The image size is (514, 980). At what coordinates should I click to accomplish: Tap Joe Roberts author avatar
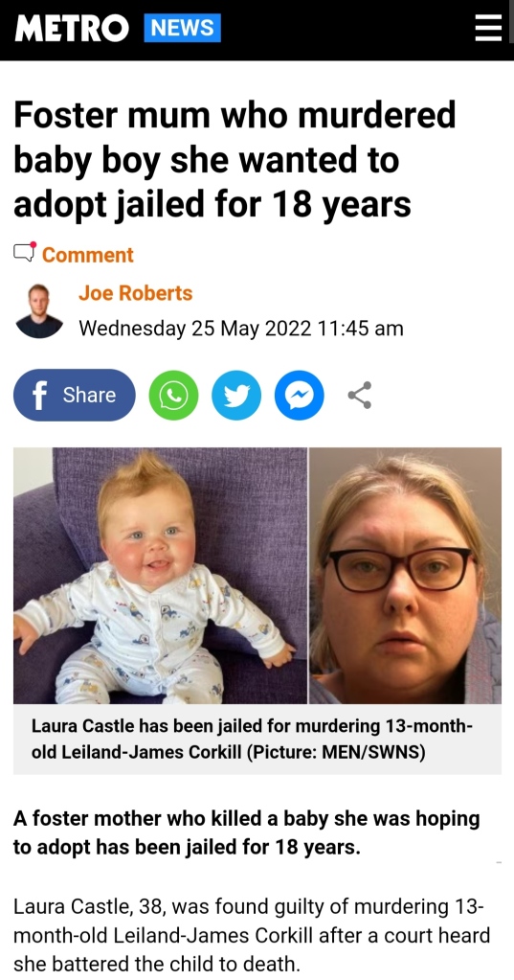pos(38,311)
